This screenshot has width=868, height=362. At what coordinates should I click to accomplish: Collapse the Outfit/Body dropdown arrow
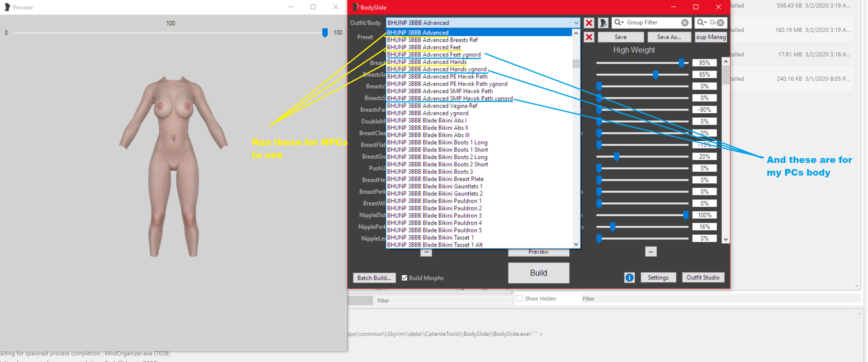tap(576, 23)
